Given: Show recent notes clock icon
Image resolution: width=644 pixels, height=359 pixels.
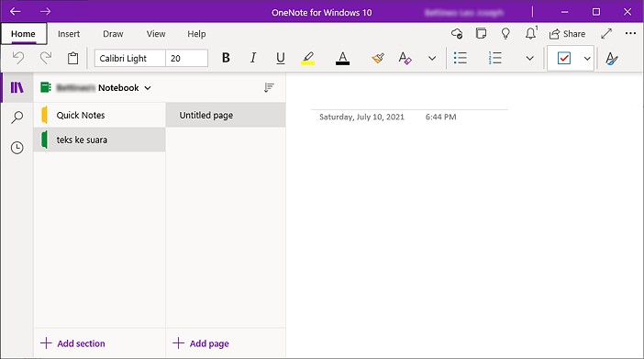Looking at the screenshot, I should coord(17,148).
